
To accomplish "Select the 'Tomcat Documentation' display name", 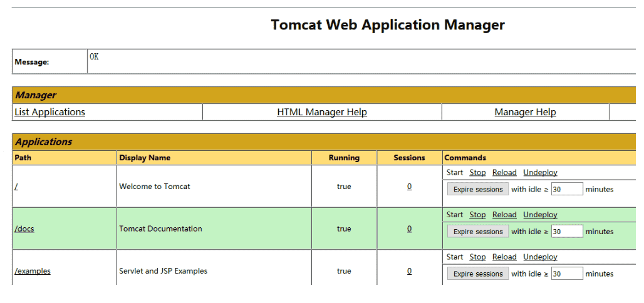I will point(160,229).
